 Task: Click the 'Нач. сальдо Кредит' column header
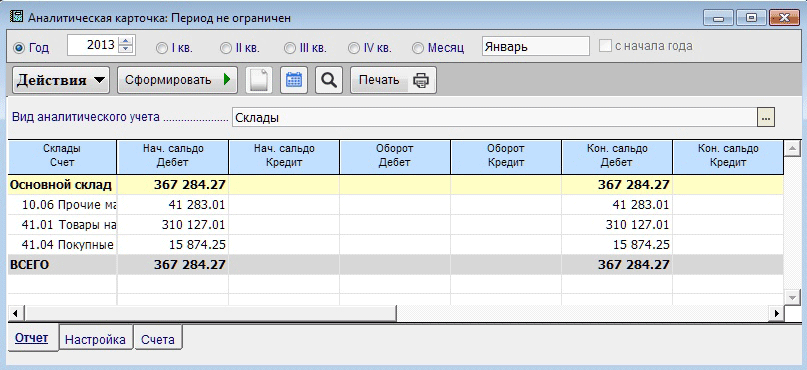[x=284, y=156]
